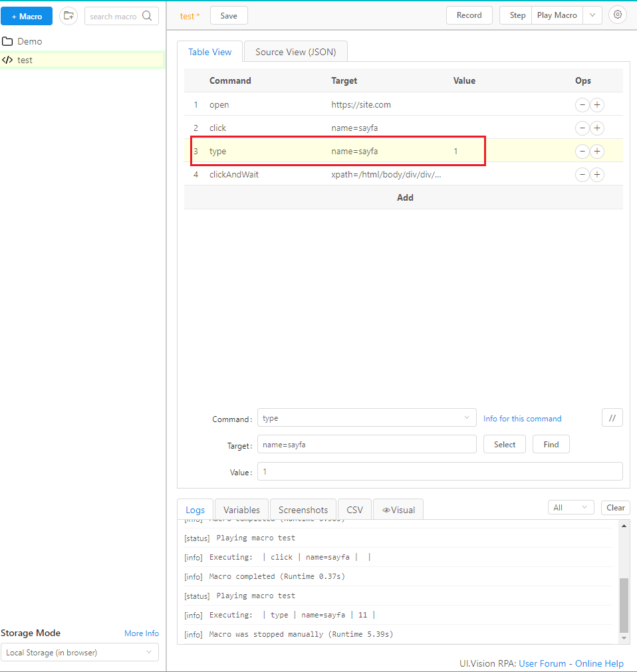Click the logs panel scrollbar
The image size is (637, 672).
click(624, 604)
